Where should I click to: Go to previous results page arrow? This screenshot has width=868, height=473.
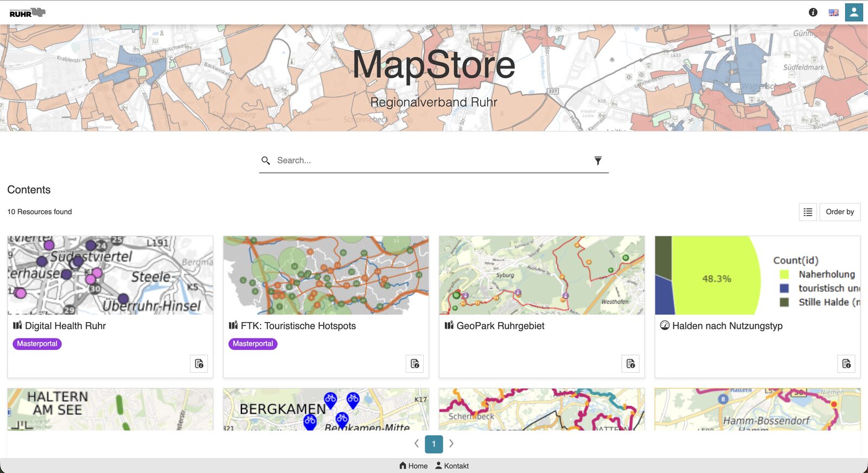pyautogui.click(x=417, y=444)
